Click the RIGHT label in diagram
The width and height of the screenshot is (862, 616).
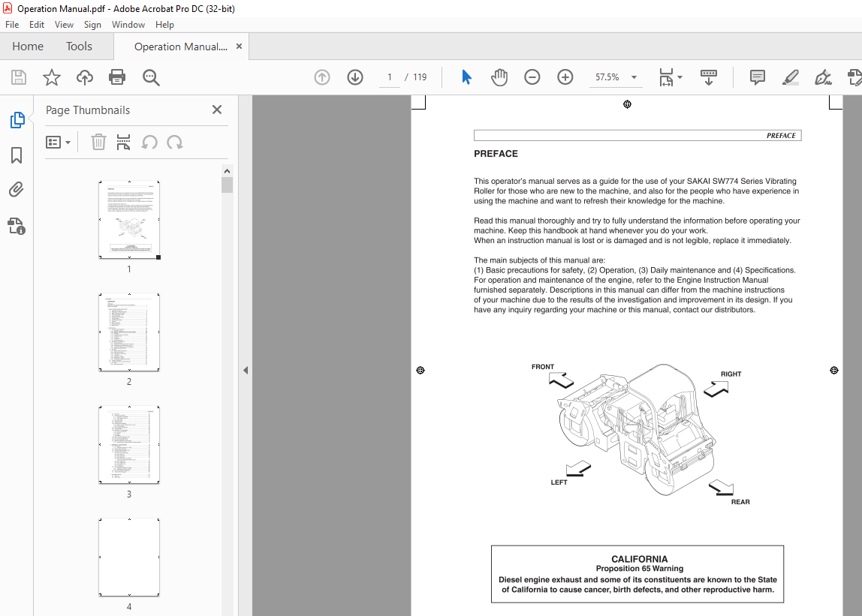pyautogui.click(x=731, y=374)
